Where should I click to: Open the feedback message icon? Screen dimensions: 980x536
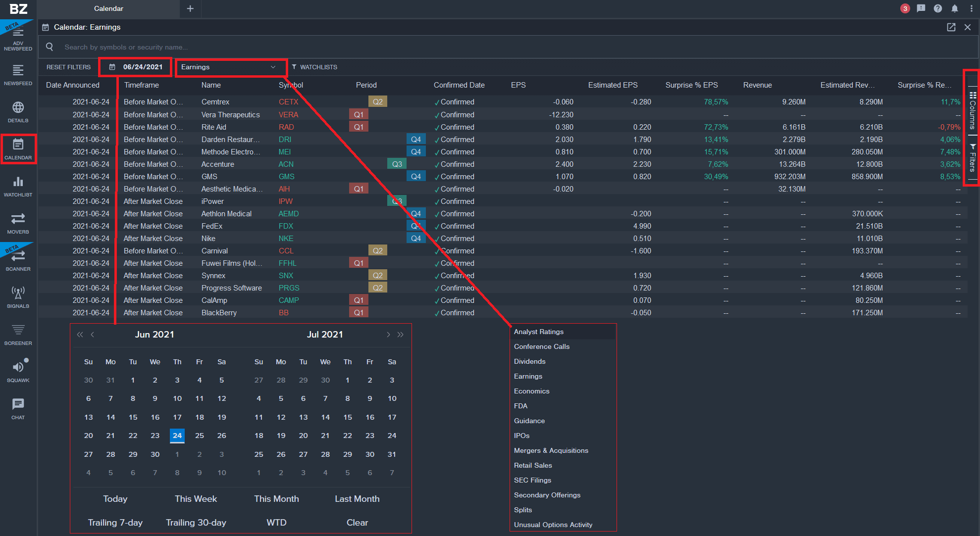pos(921,8)
